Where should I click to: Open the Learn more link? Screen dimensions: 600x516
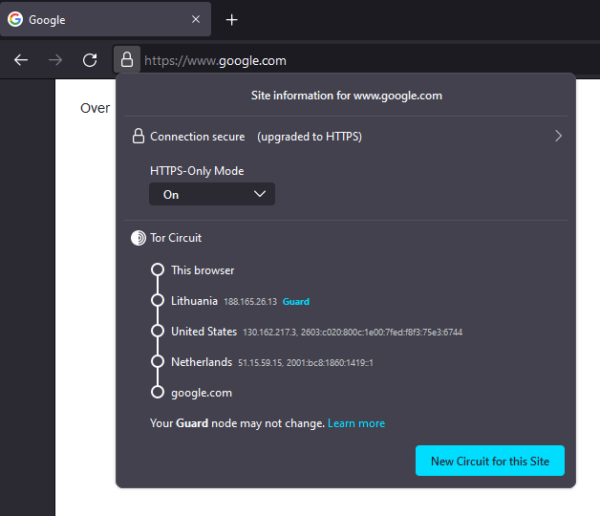(356, 423)
